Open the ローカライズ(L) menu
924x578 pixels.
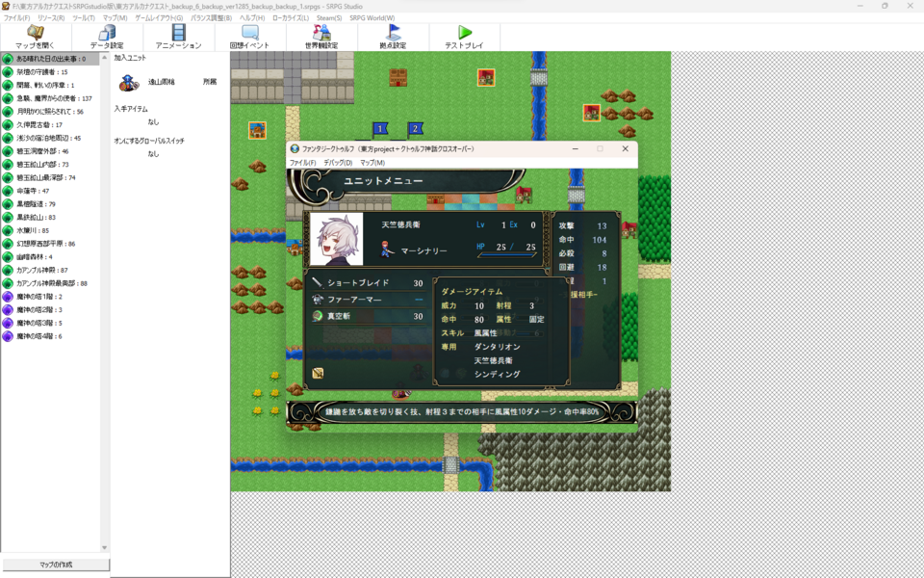(291, 18)
